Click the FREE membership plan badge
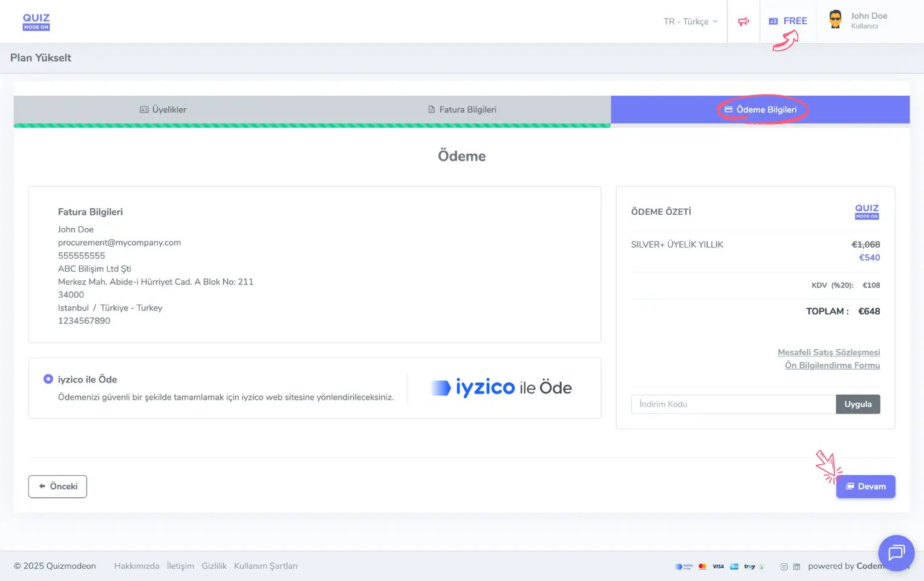This screenshot has height=581, width=924. (788, 21)
